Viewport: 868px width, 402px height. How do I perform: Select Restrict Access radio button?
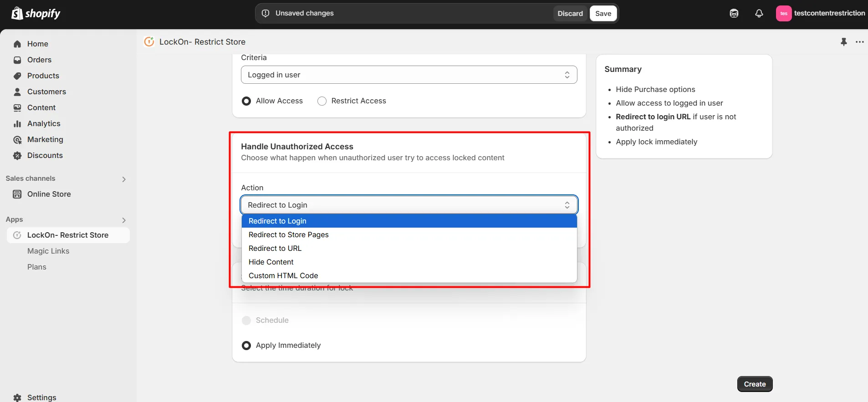point(322,101)
